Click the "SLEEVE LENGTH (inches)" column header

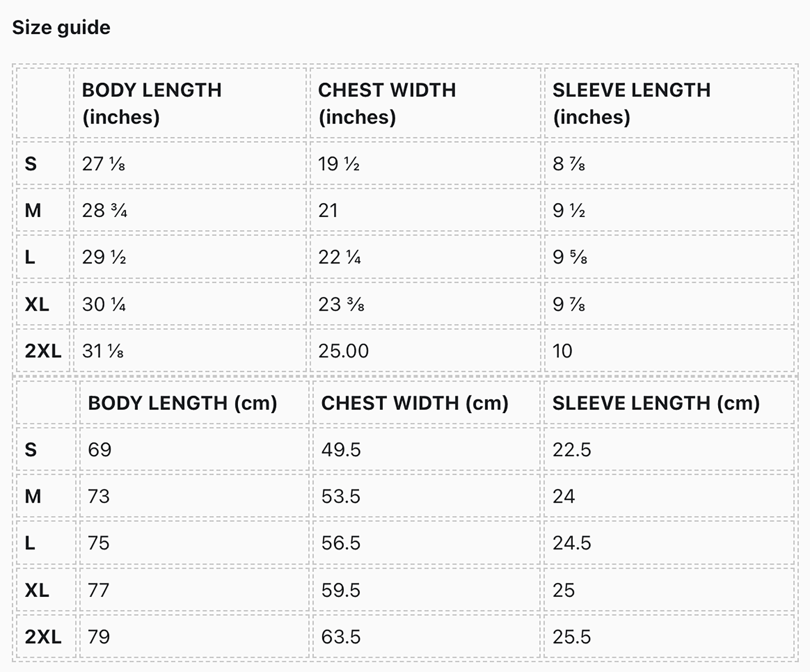pyautogui.click(x=631, y=103)
